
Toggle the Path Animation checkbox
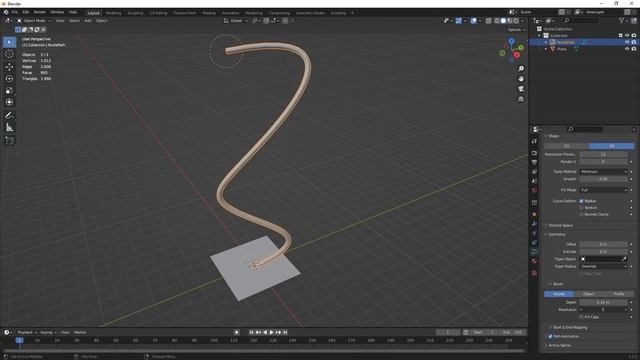point(550,336)
